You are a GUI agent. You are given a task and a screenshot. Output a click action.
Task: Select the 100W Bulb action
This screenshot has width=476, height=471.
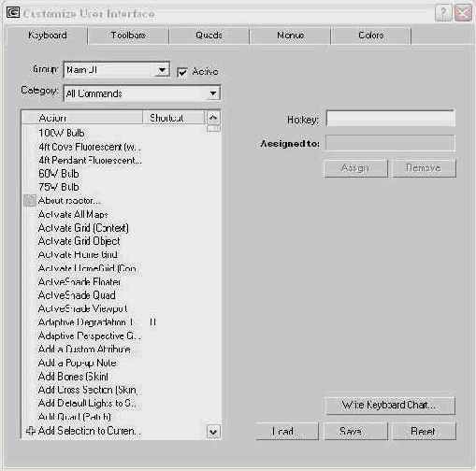pyautogui.click(x=62, y=133)
